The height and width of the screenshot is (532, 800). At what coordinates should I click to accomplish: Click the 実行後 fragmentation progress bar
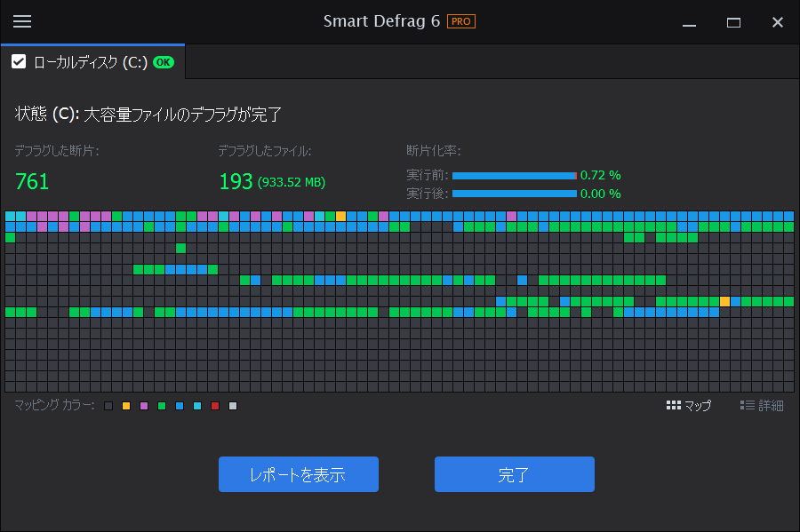(x=515, y=194)
